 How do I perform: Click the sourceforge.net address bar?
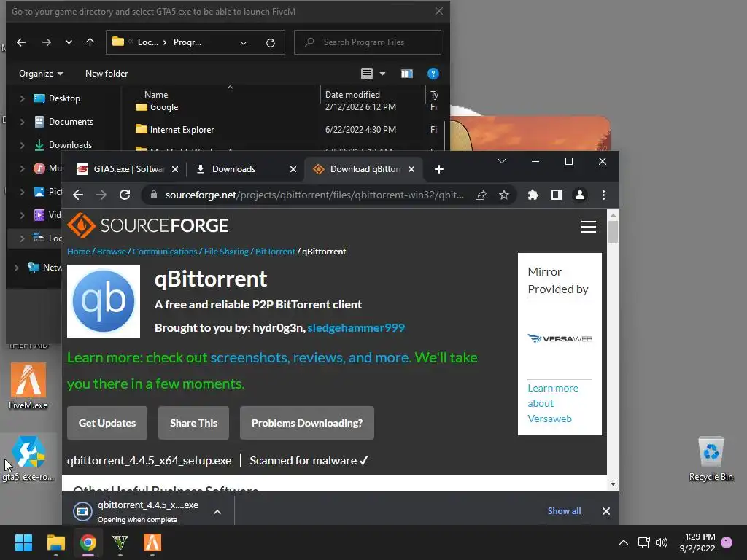(x=314, y=195)
